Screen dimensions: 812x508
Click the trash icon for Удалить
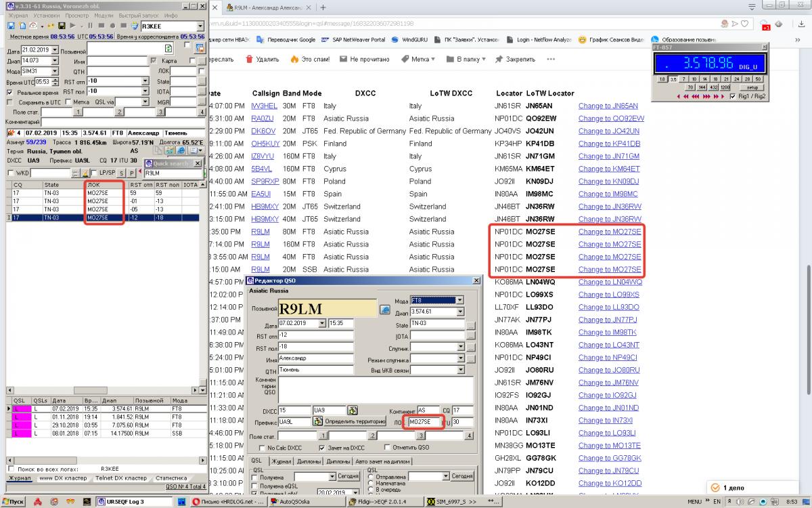(249, 59)
